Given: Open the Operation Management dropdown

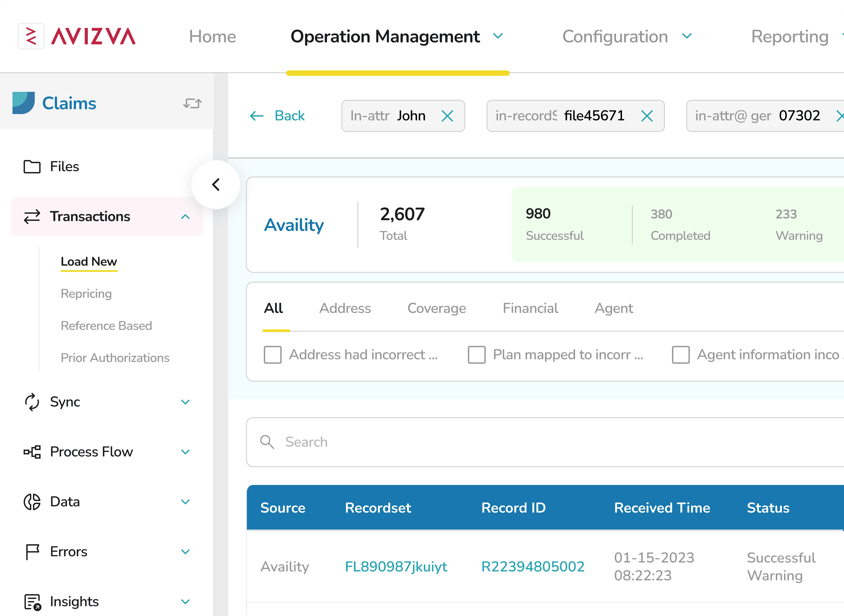Looking at the screenshot, I should [498, 36].
